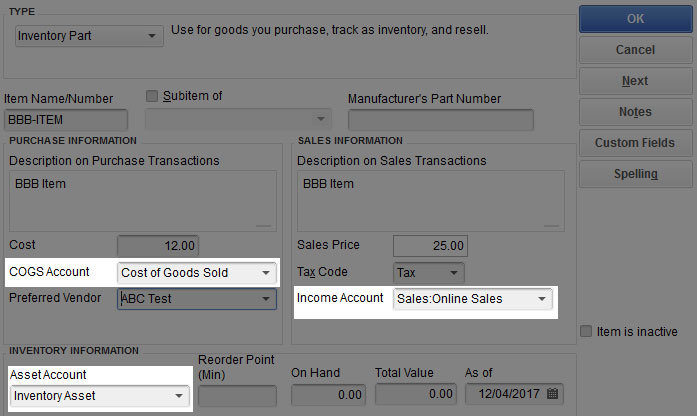Open the As of date calendar icon
Image resolution: width=697 pixels, height=416 pixels.
[x=552, y=393]
